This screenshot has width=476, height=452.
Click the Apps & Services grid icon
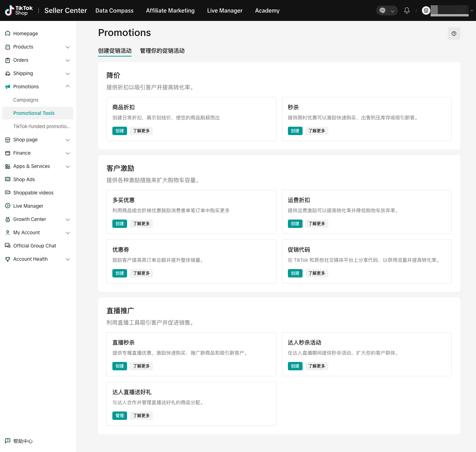click(8, 166)
